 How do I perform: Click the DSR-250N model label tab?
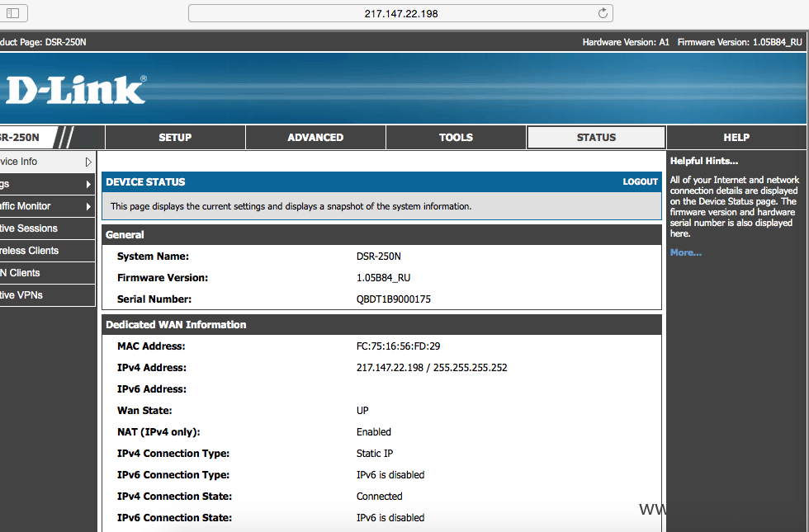[x=26, y=138]
